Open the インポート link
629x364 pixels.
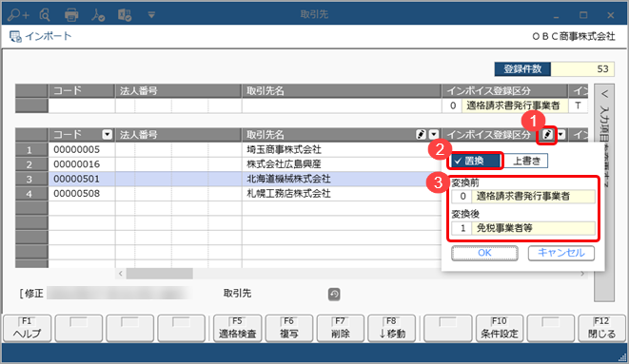click(49, 36)
